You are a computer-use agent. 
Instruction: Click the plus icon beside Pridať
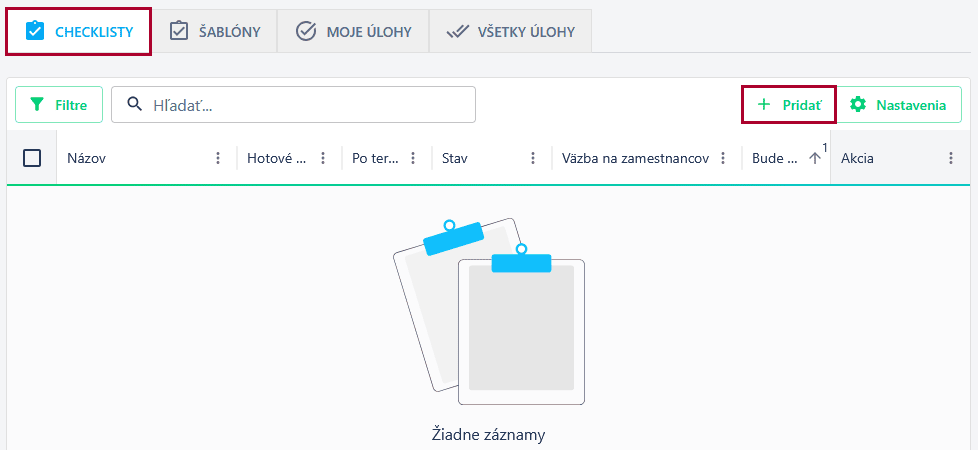pos(764,104)
